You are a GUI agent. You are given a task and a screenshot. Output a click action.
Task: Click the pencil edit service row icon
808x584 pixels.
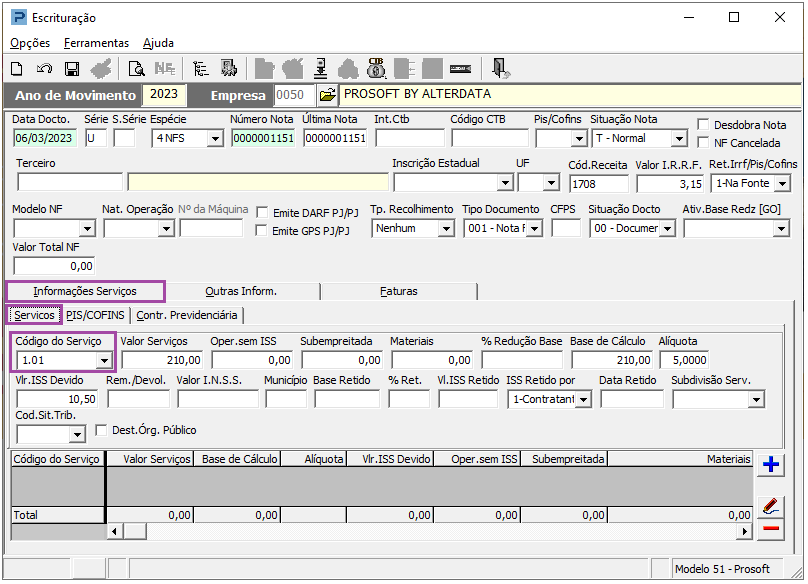[x=771, y=506]
